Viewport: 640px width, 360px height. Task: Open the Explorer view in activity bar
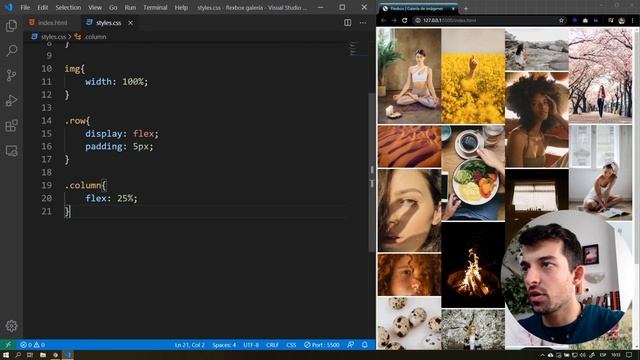pyautogui.click(x=11, y=26)
